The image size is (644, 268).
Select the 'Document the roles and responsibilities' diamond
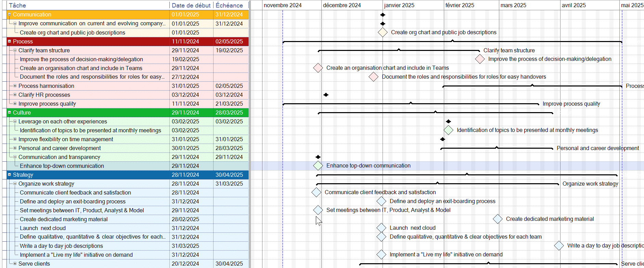[373, 77]
